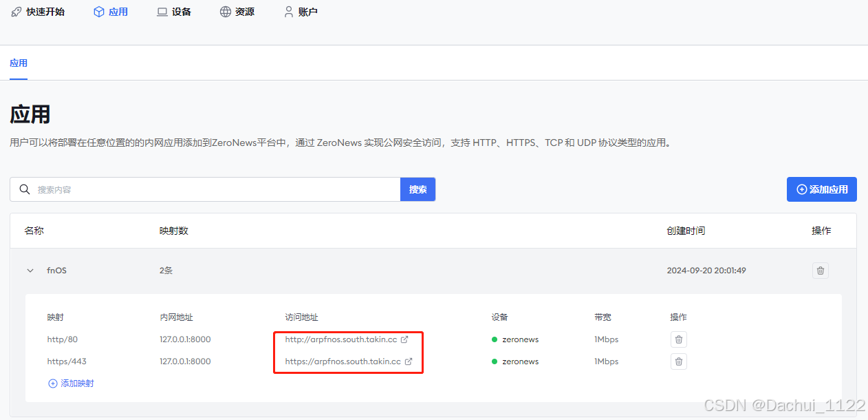Open the http://arpfnos.south.takin.cc link
Viewport: 868px width, 420px height.
(x=341, y=339)
